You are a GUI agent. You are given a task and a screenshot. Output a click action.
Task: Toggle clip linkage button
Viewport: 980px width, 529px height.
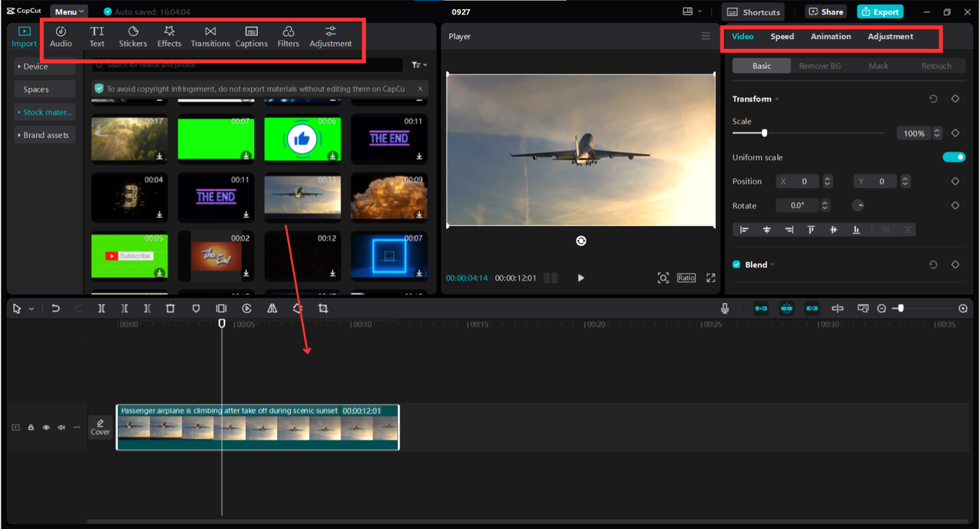tap(812, 309)
